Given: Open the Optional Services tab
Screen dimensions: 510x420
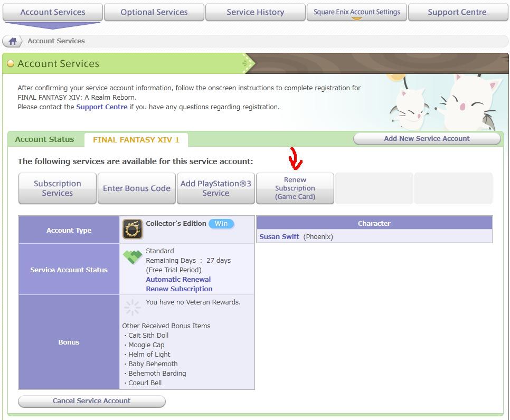Looking at the screenshot, I should pos(154,12).
